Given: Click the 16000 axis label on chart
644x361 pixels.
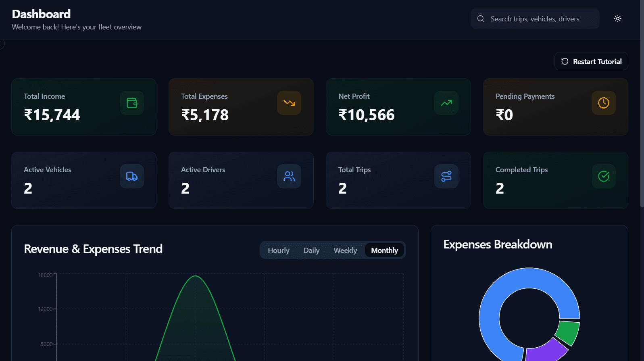Looking at the screenshot, I should tap(45, 275).
